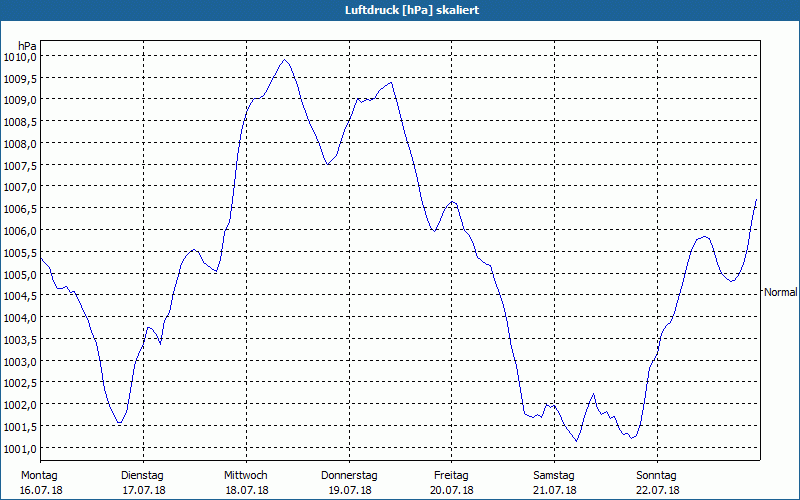The width and height of the screenshot is (800, 500).
Task: Click the 'Mittwoch' day label
Action: point(245,475)
